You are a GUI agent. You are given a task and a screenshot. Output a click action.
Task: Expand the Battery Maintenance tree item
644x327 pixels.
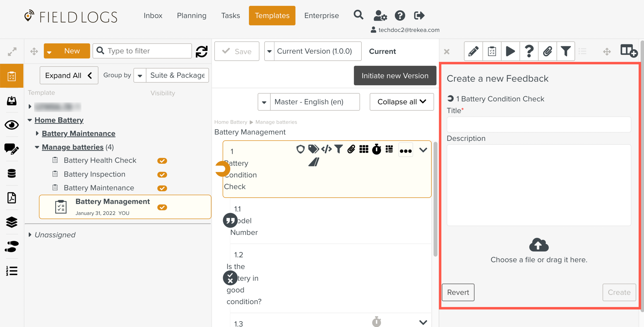[x=37, y=133]
